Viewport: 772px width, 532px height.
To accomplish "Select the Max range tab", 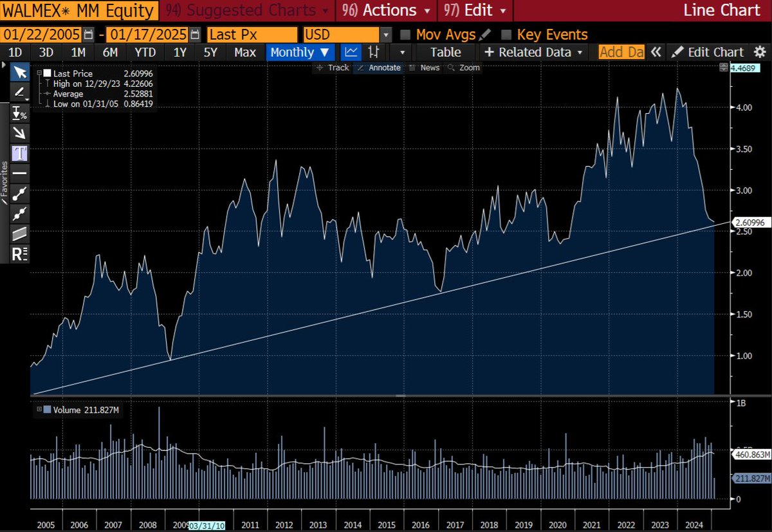I will click(245, 52).
